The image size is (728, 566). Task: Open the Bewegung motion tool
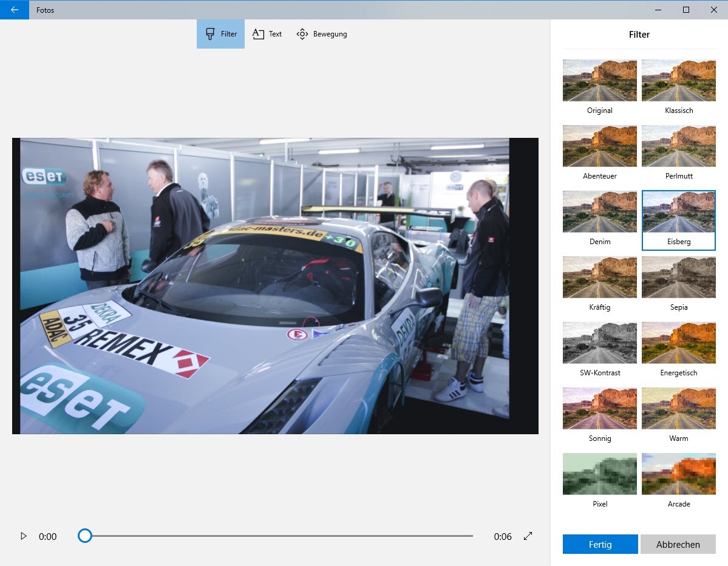point(322,34)
